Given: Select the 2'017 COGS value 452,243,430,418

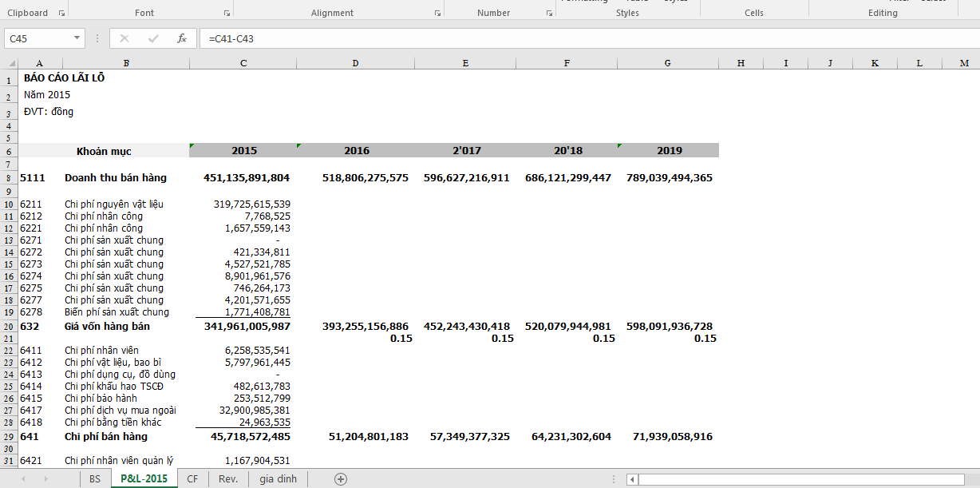Looking at the screenshot, I should [467, 327].
